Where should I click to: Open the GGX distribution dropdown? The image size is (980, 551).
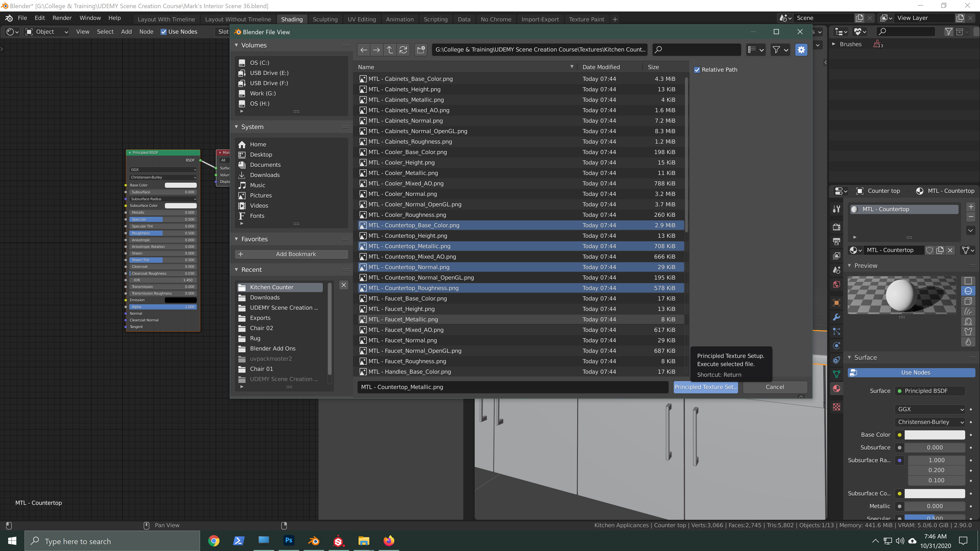tap(930, 409)
